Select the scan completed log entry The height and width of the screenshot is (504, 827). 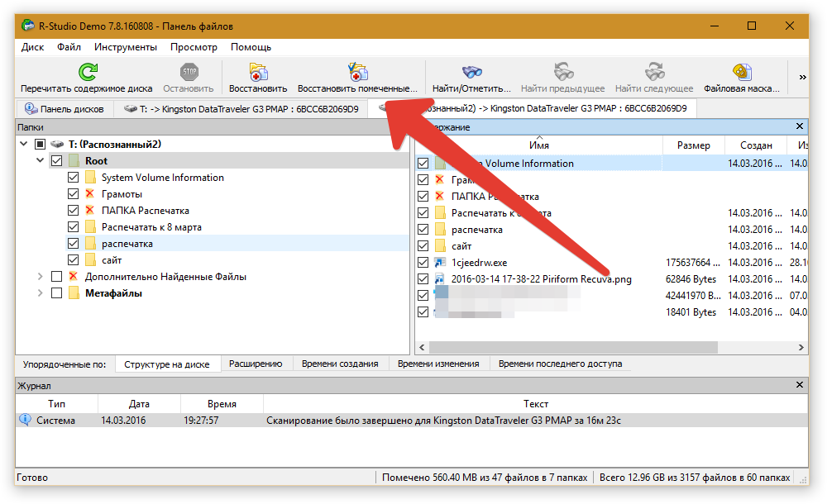[x=411, y=421]
